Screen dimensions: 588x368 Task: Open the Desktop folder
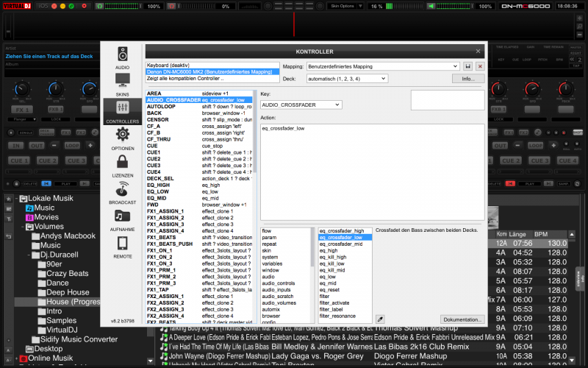(x=44, y=348)
